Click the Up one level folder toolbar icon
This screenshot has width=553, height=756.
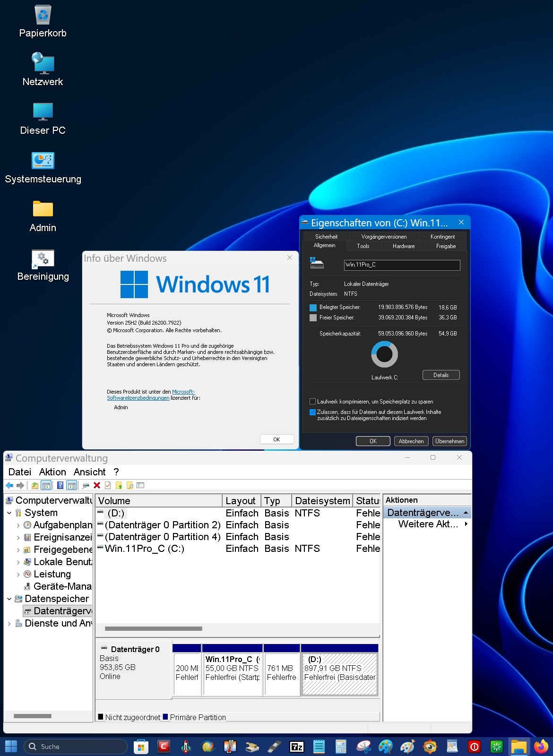click(x=35, y=485)
